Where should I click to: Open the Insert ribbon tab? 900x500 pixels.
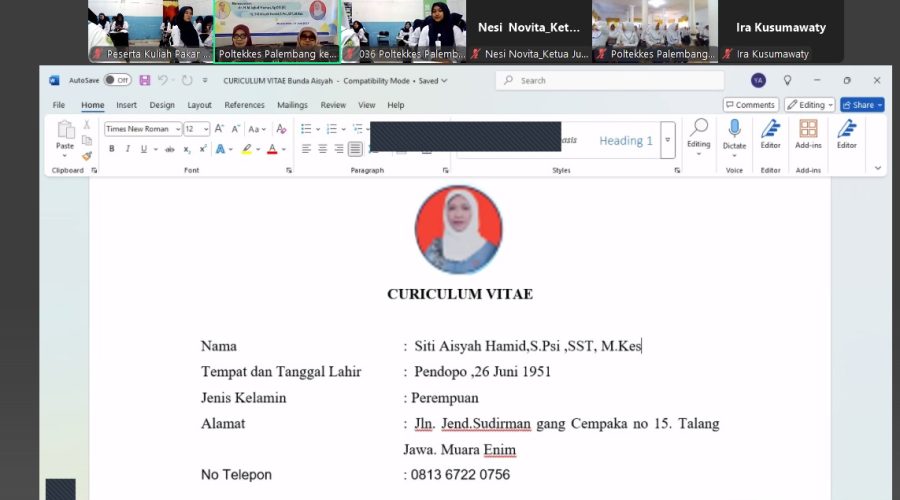pyautogui.click(x=126, y=105)
